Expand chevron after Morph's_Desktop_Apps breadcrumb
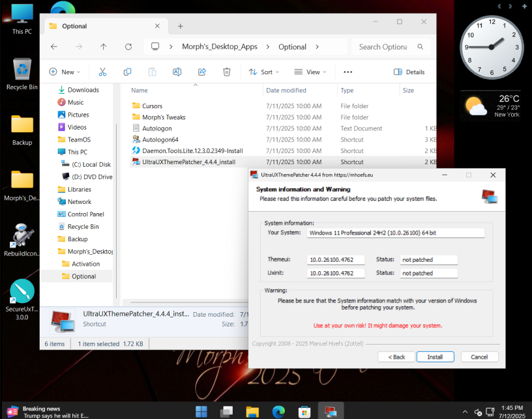 click(x=268, y=47)
